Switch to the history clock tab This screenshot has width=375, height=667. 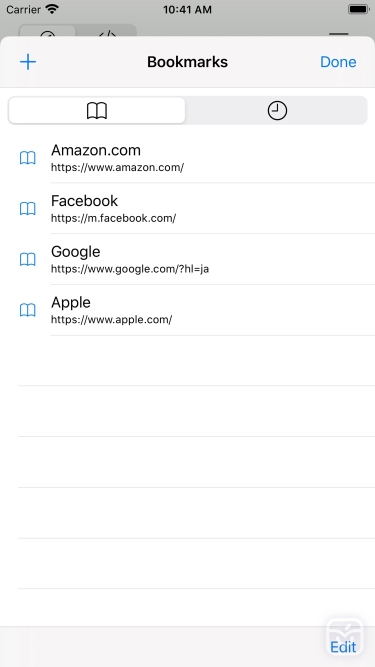click(x=277, y=111)
